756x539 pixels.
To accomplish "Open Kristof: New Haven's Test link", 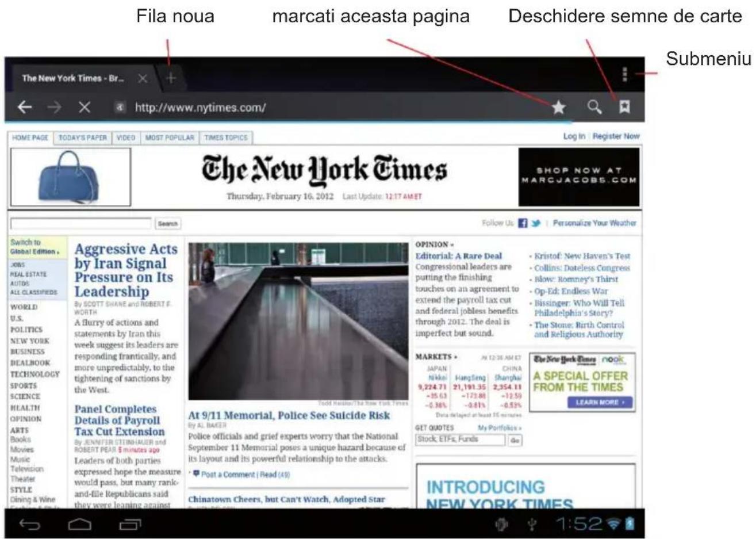I will (x=582, y=256).
